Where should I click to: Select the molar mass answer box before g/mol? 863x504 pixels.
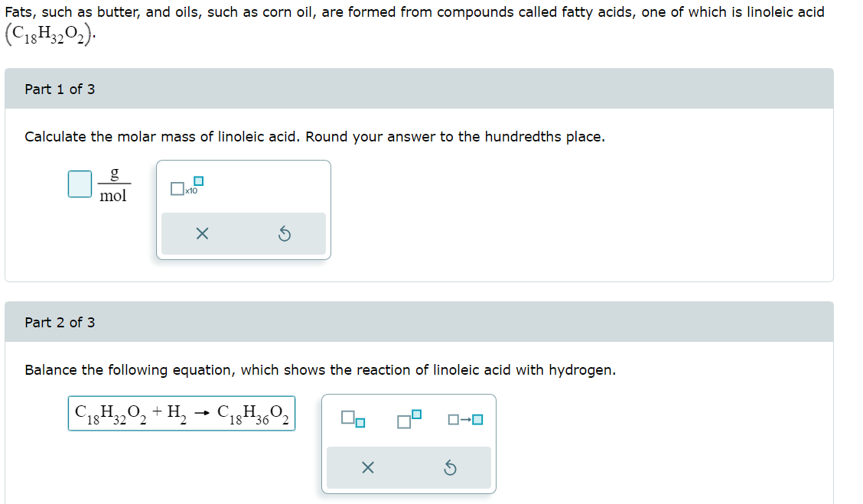click(x=78, y=184)
